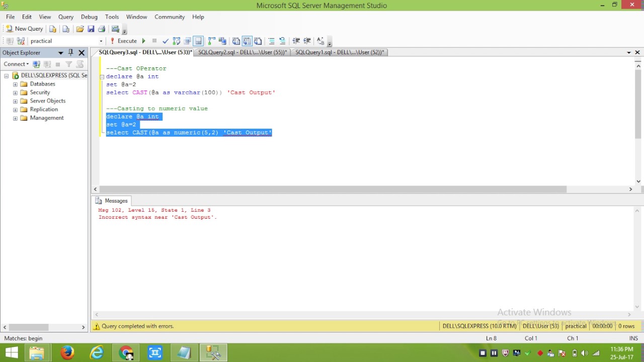Viewport: 644px width, 362px height.
Task: Select Results to Grid icon
Action: [247, 41]
